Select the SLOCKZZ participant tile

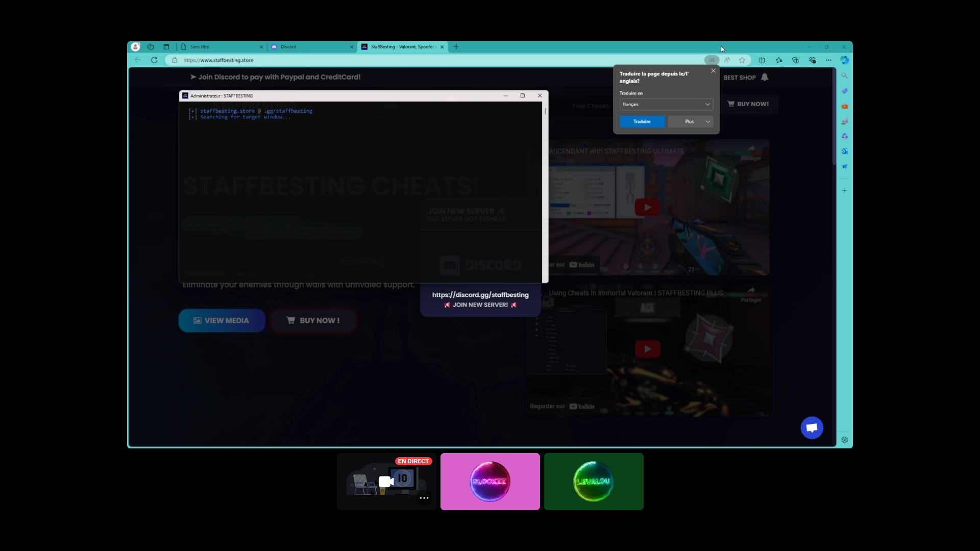coord(490,482)
